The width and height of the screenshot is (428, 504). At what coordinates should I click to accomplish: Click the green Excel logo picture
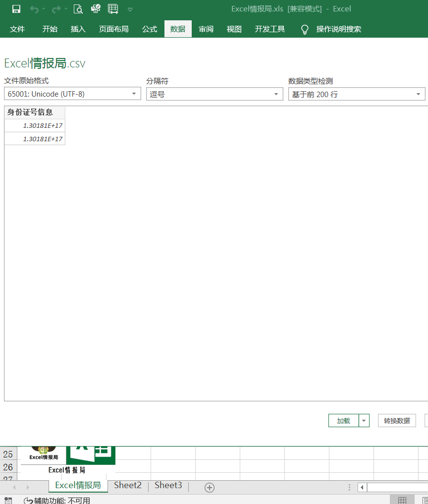point(91,455)
